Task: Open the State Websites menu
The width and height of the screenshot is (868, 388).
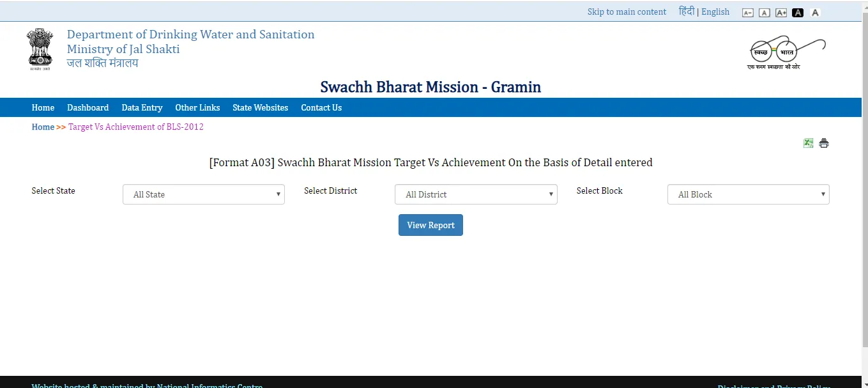Action: pos(260,107)
